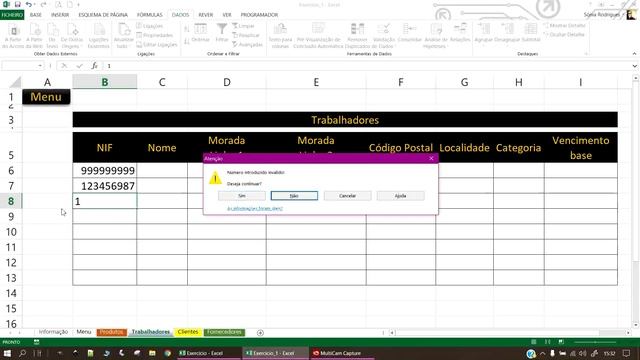Import data with A Partir da Web

(34, 36)
